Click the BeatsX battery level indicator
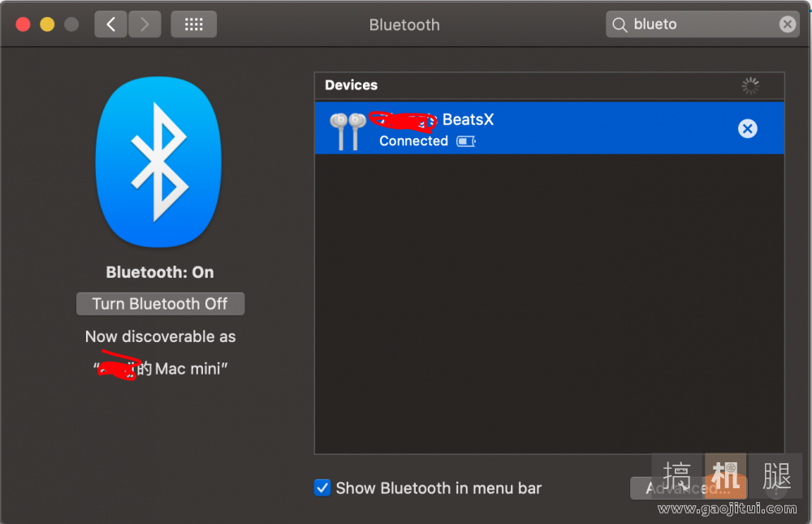812x524 pixels. tap(466, 141)
